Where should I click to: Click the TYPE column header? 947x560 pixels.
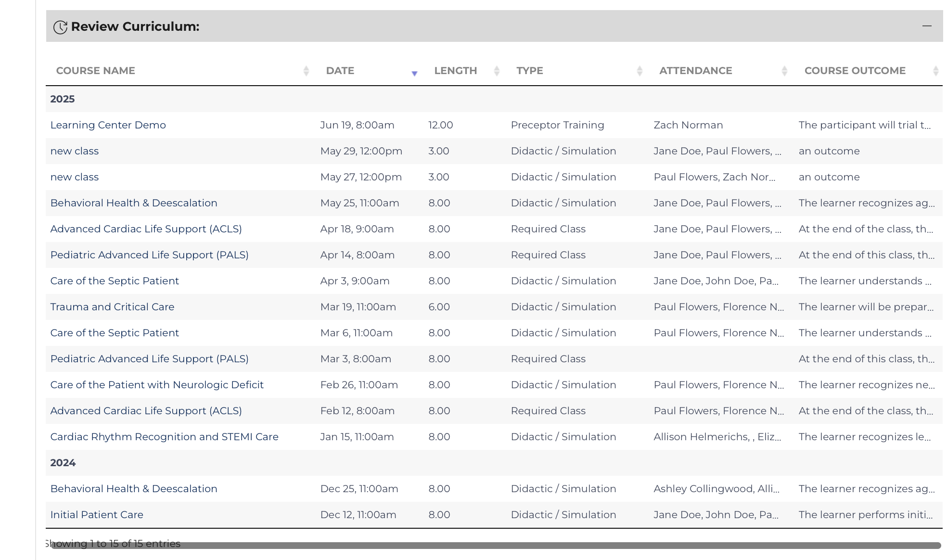[x=530, y=71]
